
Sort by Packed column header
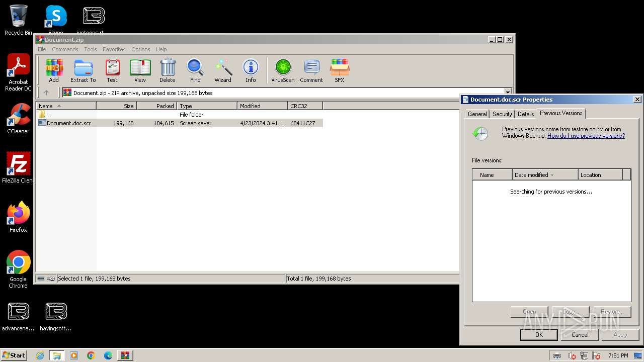tap(156, 106)
